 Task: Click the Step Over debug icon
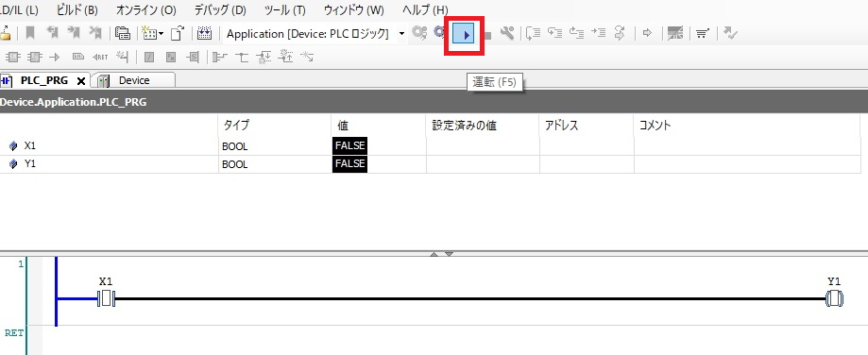click(533, 34)
